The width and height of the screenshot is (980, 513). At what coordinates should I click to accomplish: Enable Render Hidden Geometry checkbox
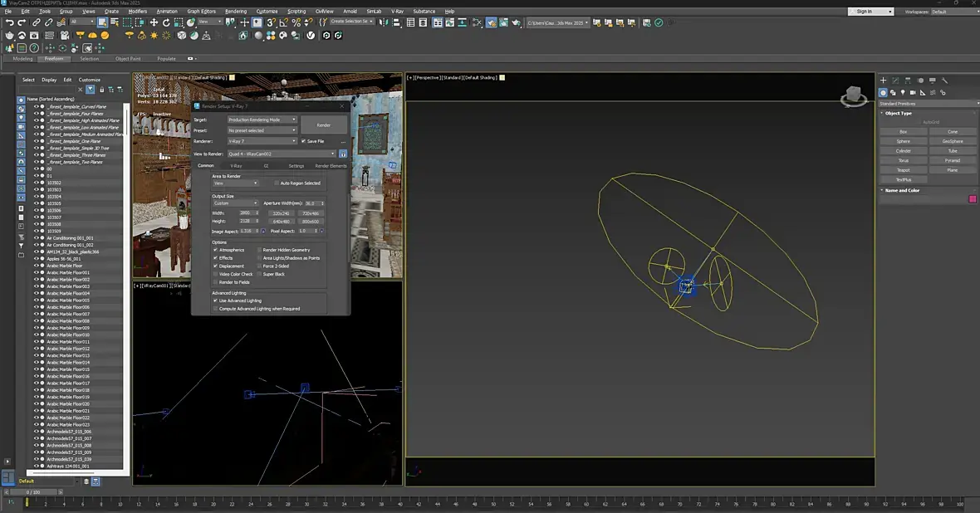[260, 250]
